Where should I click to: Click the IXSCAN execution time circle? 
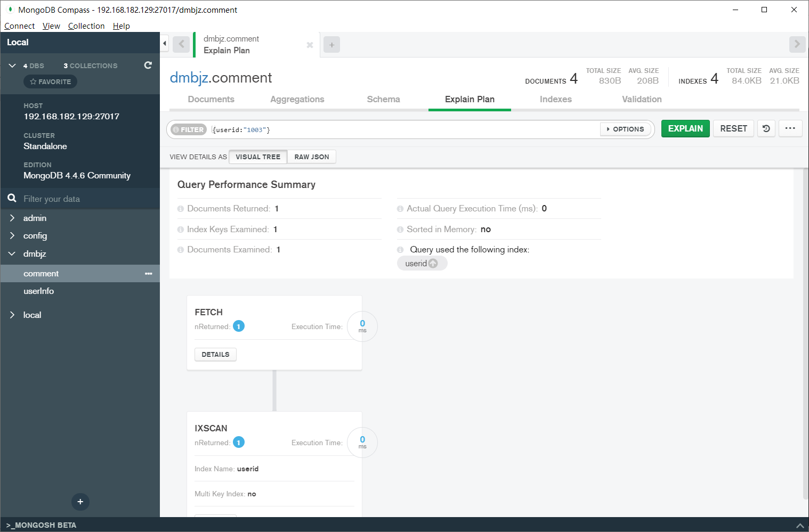(x=362, y=443)
